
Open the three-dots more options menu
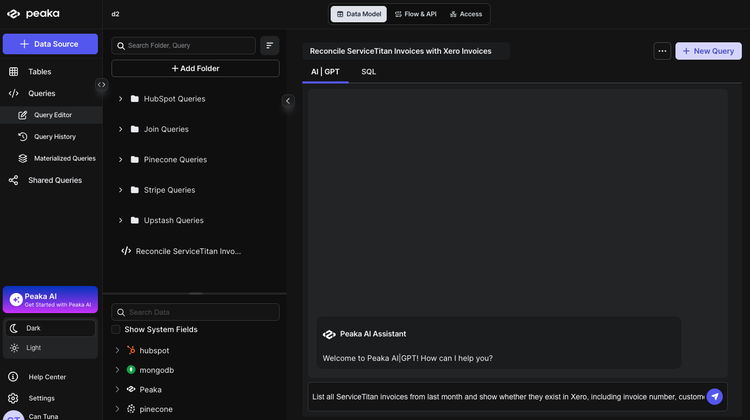pos(662,51)
